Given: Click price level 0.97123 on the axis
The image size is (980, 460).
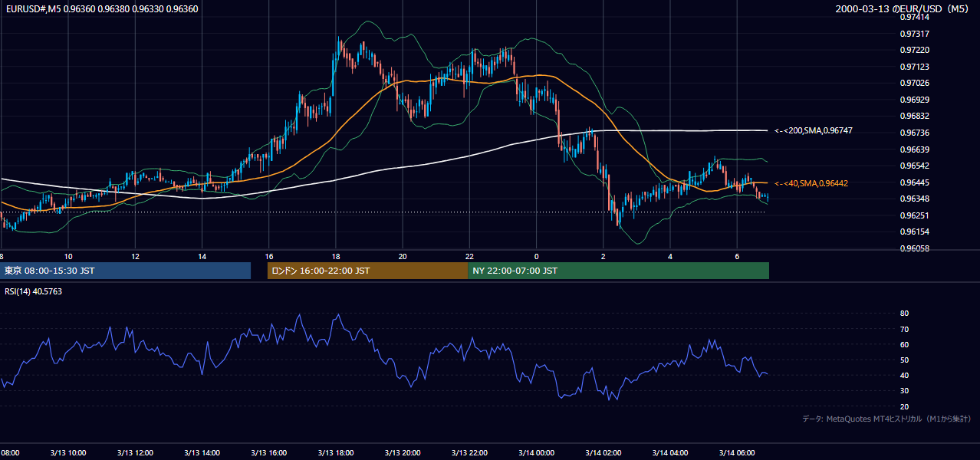Looking at the screenshot, I should click(916, 67).
